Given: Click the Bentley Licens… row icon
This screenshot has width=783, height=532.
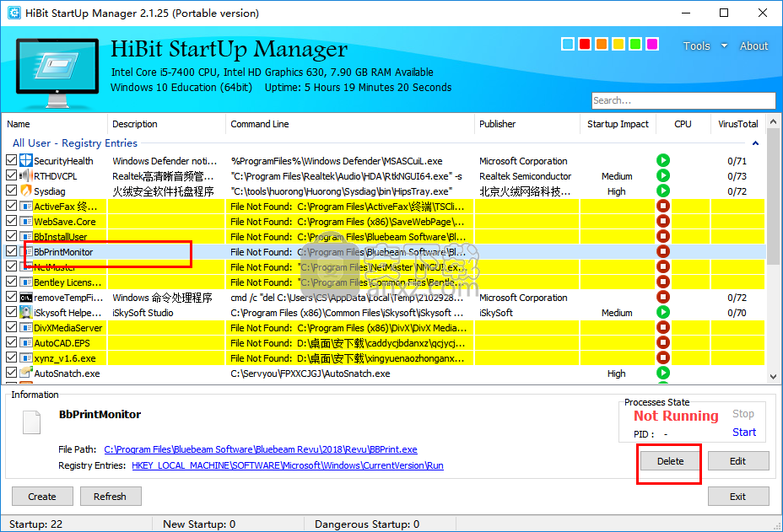Looking at the screenshot, I should pos(26,282).
